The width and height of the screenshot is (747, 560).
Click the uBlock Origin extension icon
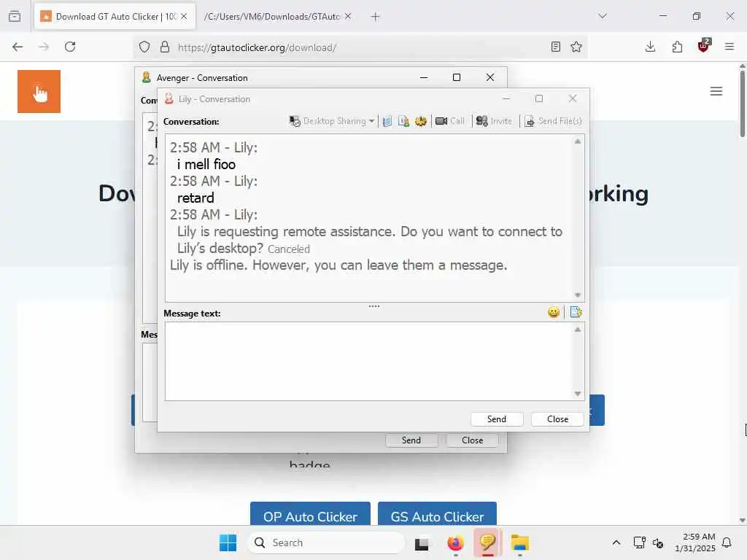[x=704, y=46]
